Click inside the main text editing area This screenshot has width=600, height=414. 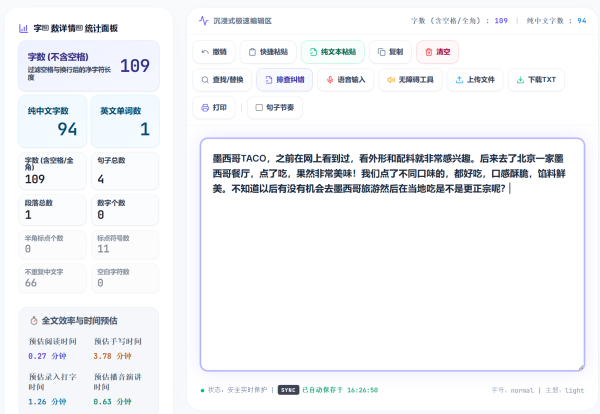[x=392, y=254]
